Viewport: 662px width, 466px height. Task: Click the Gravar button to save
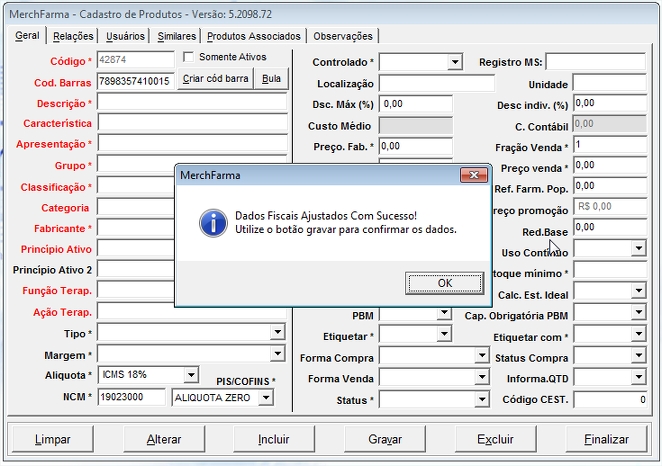pos(385,439)
